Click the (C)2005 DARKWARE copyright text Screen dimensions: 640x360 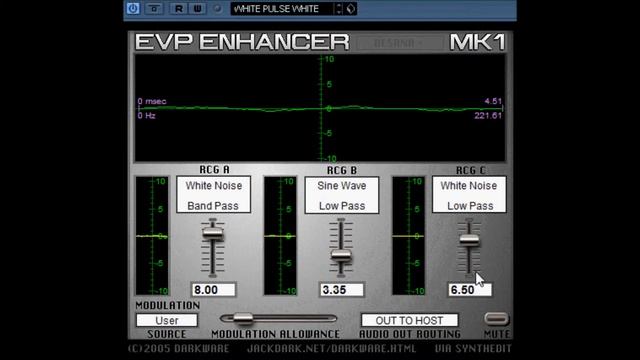(178, 349)
